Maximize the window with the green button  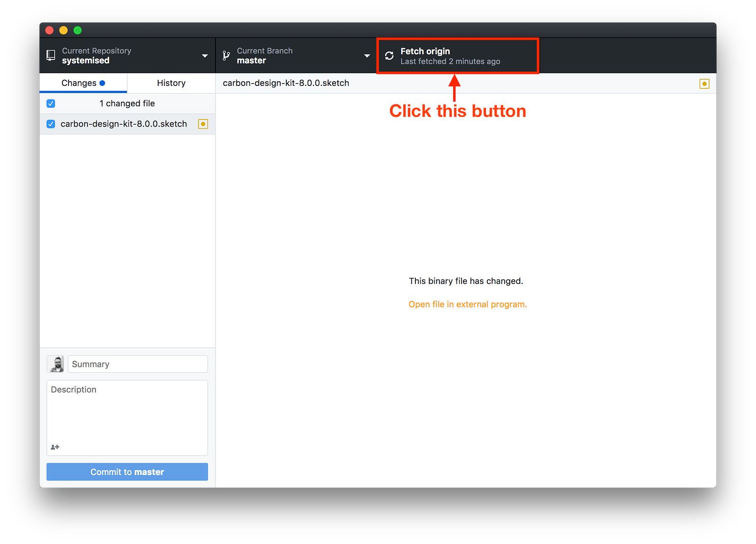[77, 30]
